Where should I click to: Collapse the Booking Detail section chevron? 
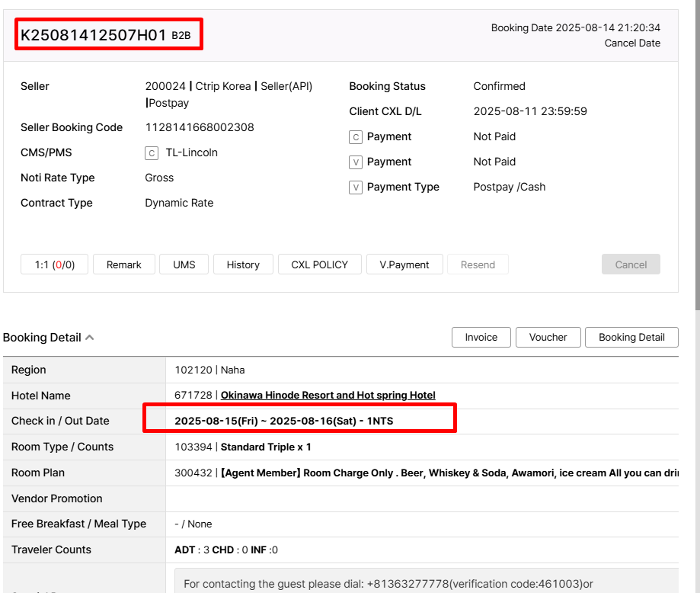(90, 338)
